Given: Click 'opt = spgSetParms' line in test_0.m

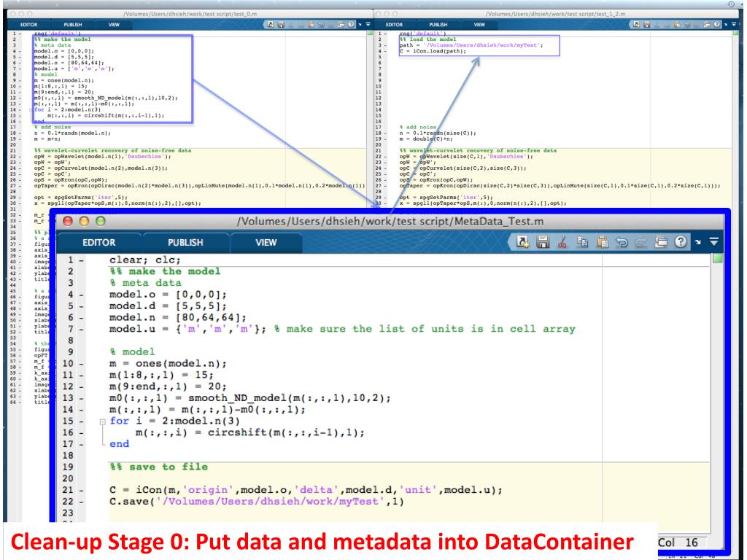Looking at the screenshot, I should pos(80,197).
